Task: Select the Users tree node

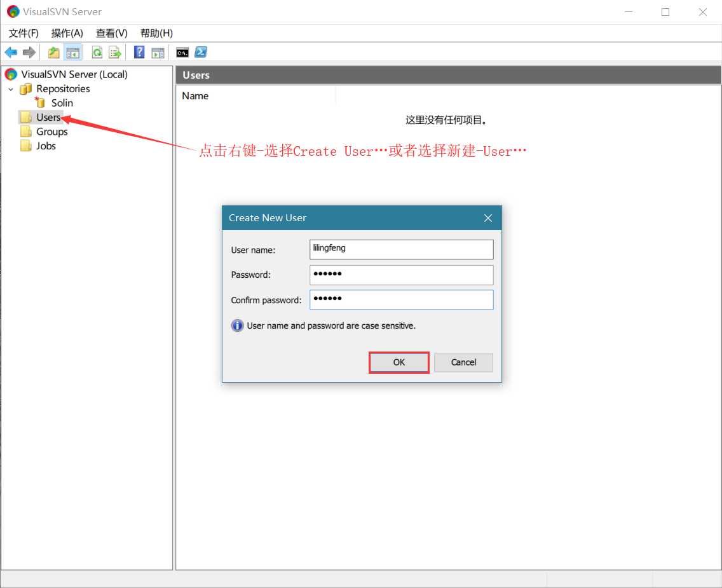Action: click(48, 118)
